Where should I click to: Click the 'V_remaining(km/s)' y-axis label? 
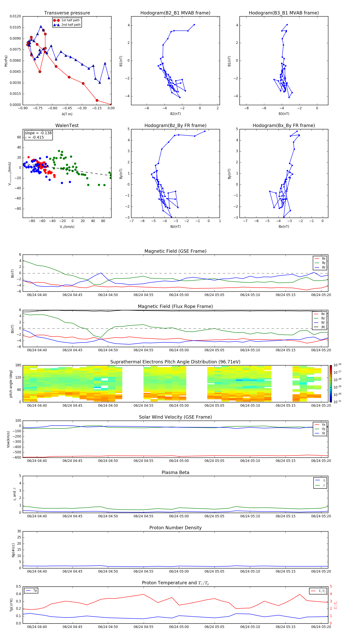(10, 173)
